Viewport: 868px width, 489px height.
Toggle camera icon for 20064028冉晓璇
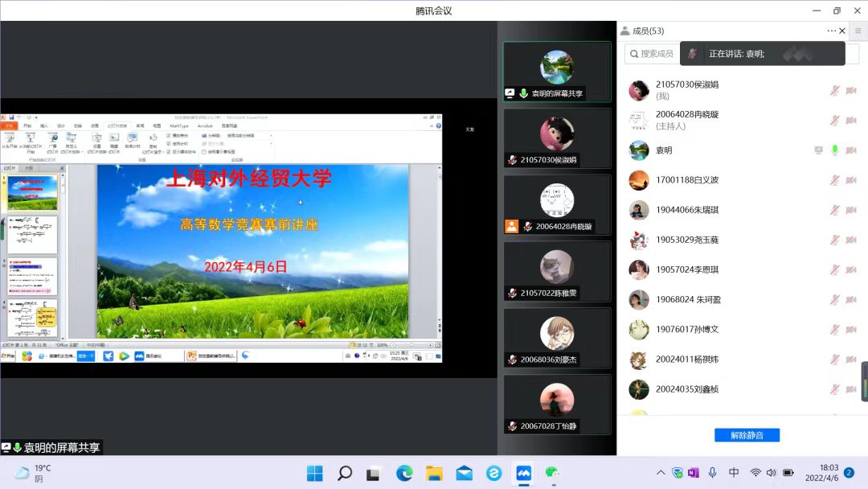850,120
